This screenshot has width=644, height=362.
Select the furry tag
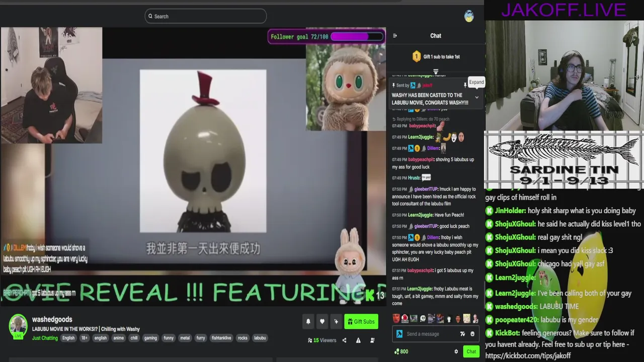coord(201,338)
